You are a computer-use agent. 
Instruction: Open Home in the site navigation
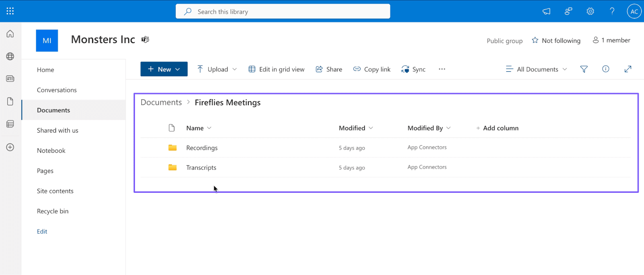[x=45, y=70]
